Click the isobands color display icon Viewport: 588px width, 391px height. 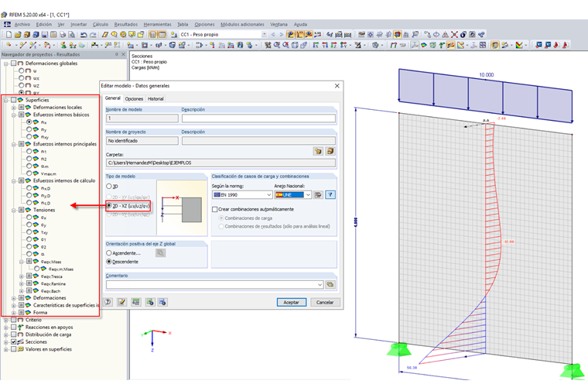point(424,45)
